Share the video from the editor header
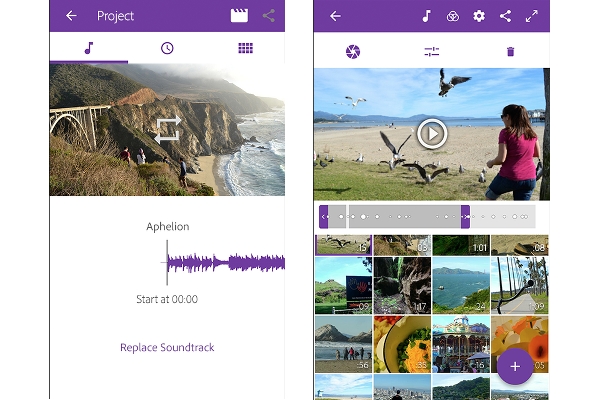Viewport: 600px width, 400px height. click(x=505, y=16)
